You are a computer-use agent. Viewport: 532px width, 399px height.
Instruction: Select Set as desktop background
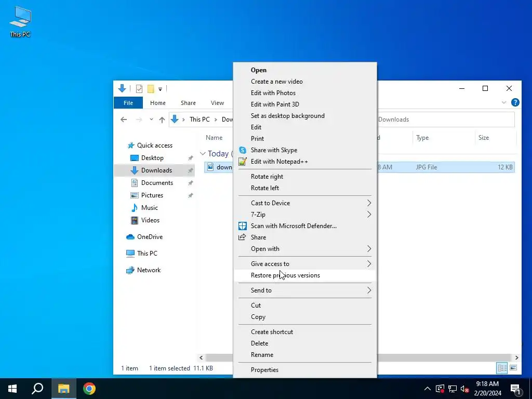(x=305, y=116)
